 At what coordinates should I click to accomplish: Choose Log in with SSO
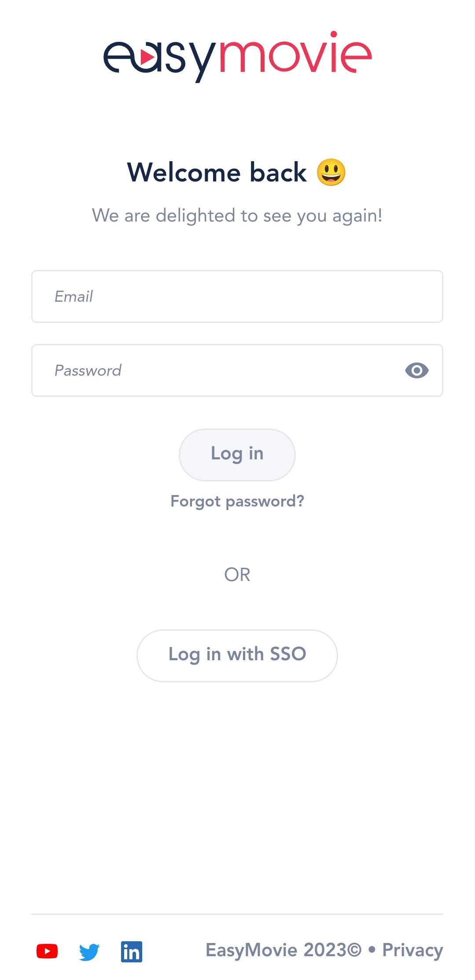[237, 655]
